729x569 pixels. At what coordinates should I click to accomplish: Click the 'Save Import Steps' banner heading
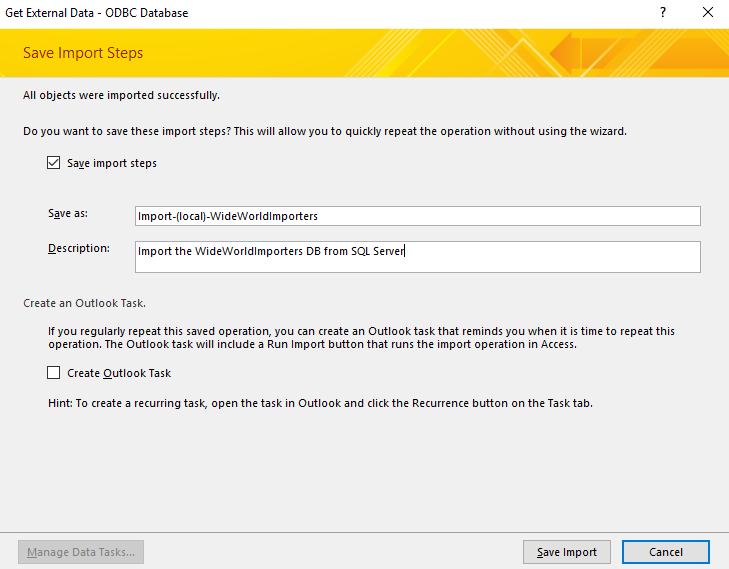tap(83, 53)
